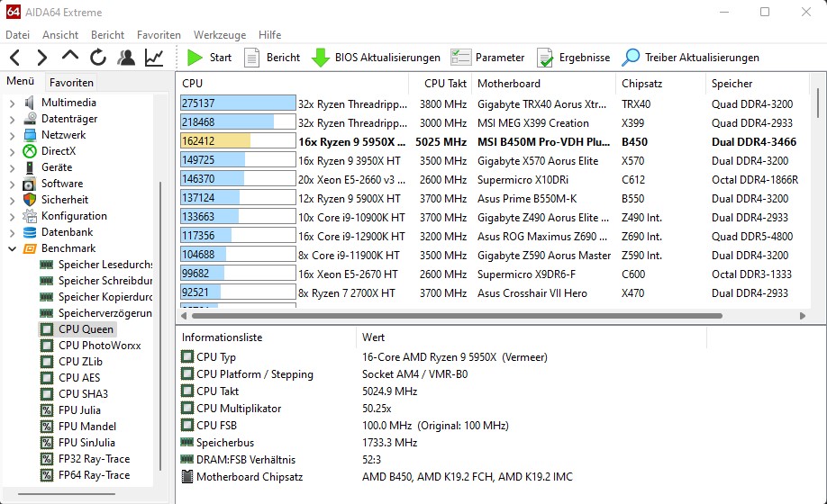The width and height of the screenshot is (827, 504).
Task: Expand the Netzwerk tree node
Action: click(x=12, y=135)
